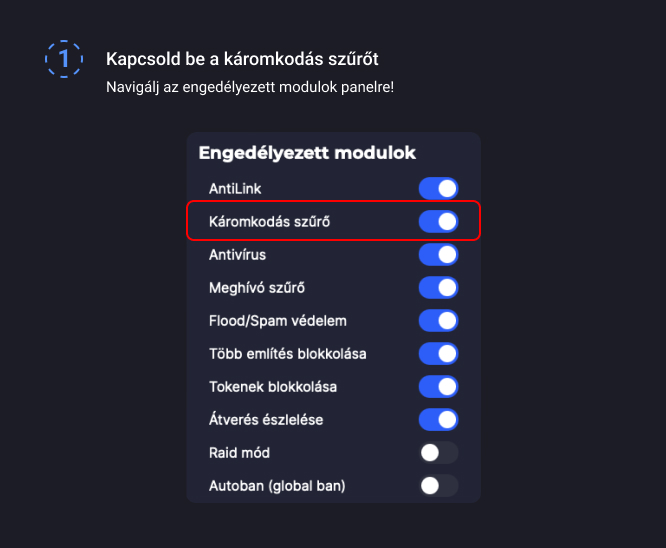Select the AntiLink module label
The height and width of the screenshot is (548, 666).
[x=235, y=188]
